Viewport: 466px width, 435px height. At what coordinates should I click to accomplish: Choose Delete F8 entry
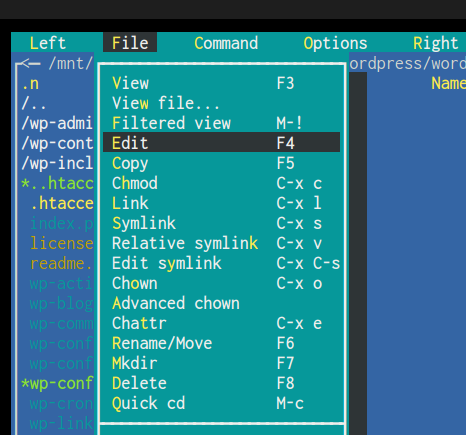click(x=222, y=383)
